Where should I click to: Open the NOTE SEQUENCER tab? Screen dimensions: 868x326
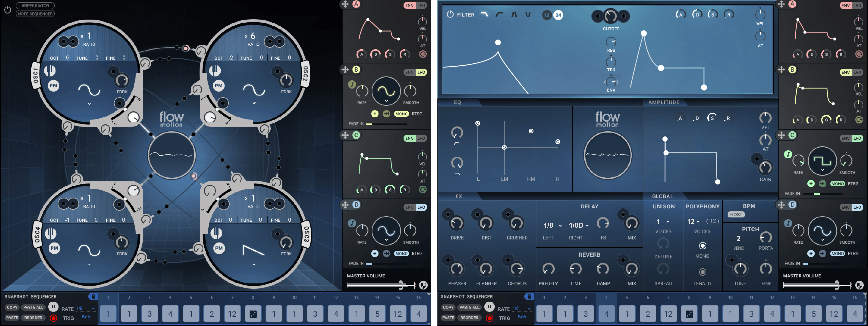tap(35, 14)
